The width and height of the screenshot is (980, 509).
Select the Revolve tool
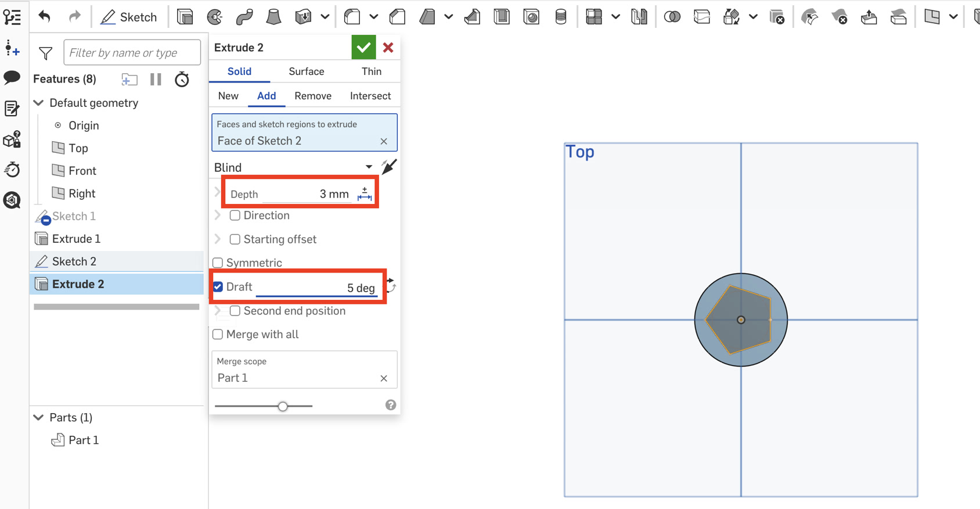point(215,17)
